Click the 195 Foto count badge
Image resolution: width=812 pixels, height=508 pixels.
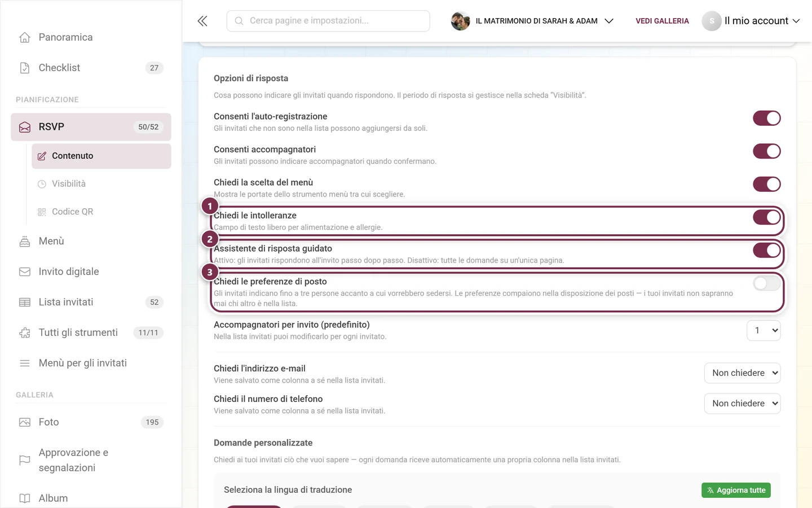click(152, 422)
